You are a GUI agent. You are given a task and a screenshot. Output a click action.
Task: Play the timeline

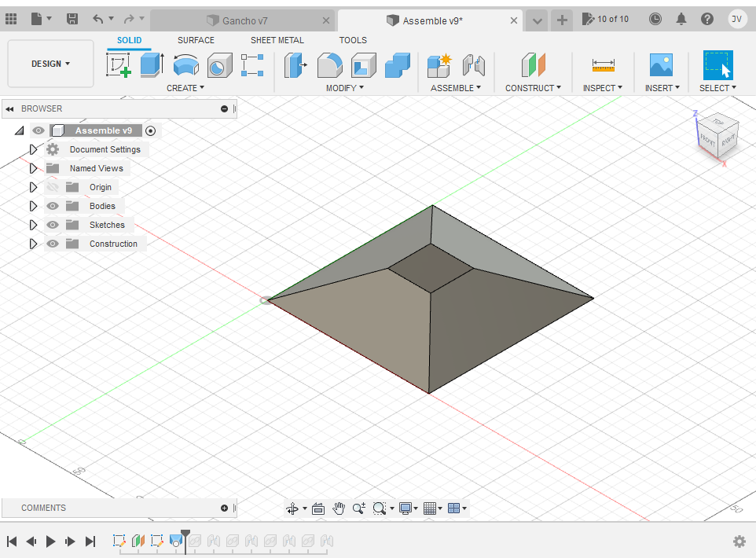[x=50, y=541]
